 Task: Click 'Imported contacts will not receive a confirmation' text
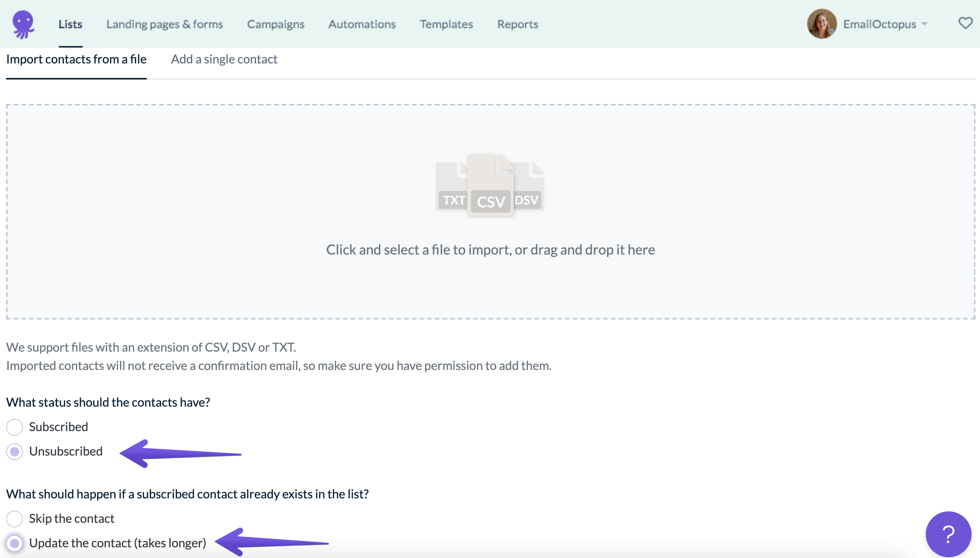(x=279, y=366)
